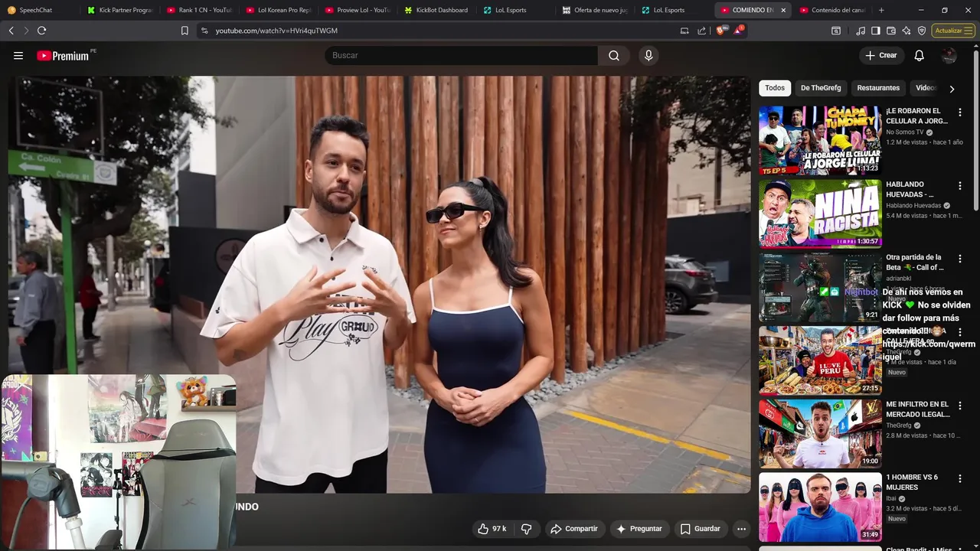Click the Compartir share button
This screenshot has width=980, height=551.
point(574,529)
